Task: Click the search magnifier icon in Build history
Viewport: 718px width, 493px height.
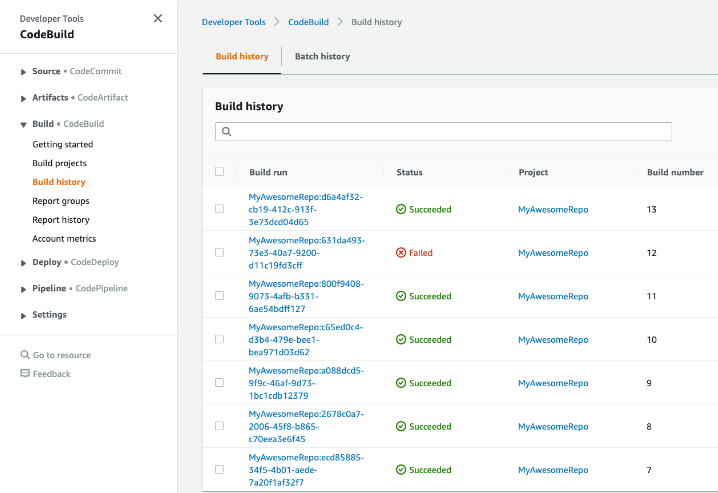Action: [227, 132]
